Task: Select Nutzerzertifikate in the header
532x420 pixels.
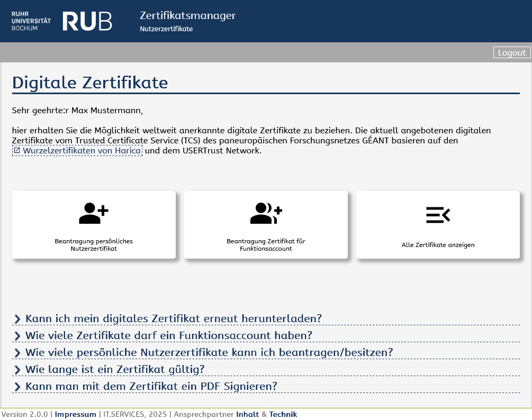Action: (x=166, y=29)
